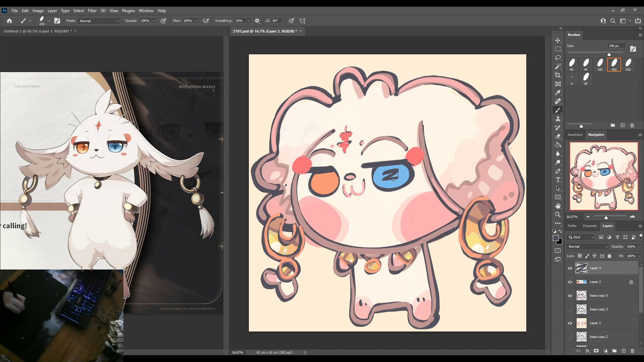Select the History Brush tool

coord(558,127)
